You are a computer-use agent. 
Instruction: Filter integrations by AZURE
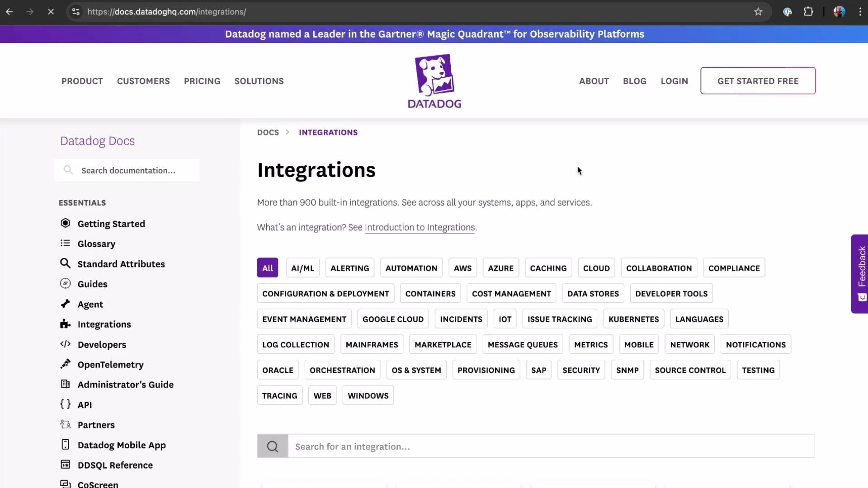click(501, 268)
